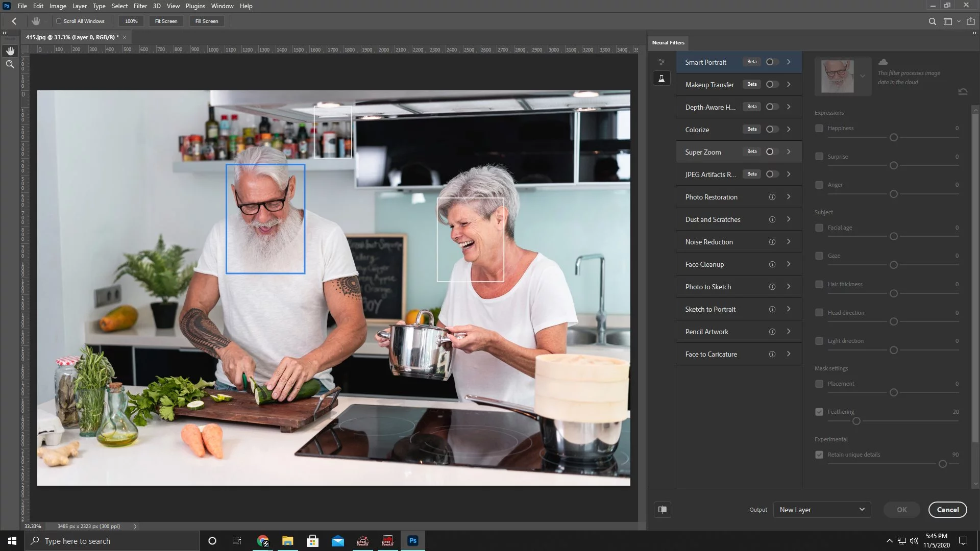Uncheck Retain unique details checkbox
The width and height of the screenshot is (980, 551).
(819, 455)
